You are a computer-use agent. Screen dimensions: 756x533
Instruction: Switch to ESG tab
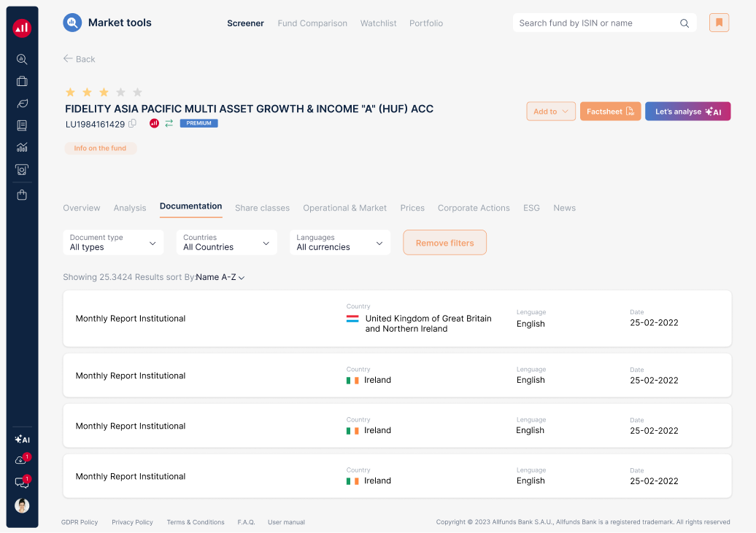point(531,208)
